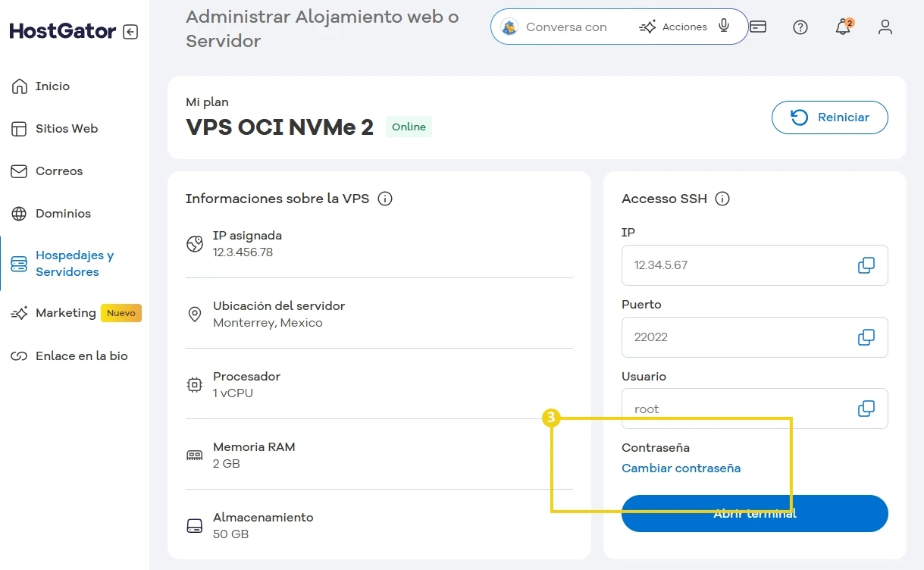Screen dimensions: 924x570
Task: Click the Conversa con chat input field
Action: [576, 27]
